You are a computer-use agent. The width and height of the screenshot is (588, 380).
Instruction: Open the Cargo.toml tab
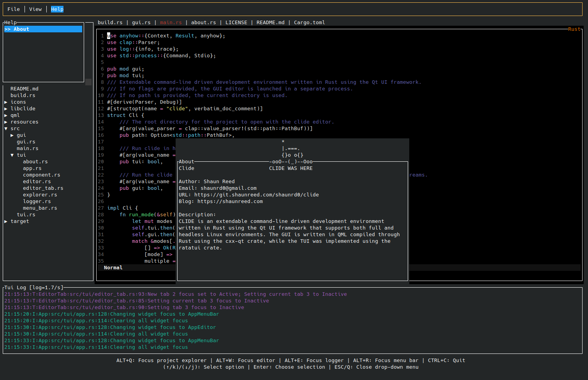pos(309,23)
